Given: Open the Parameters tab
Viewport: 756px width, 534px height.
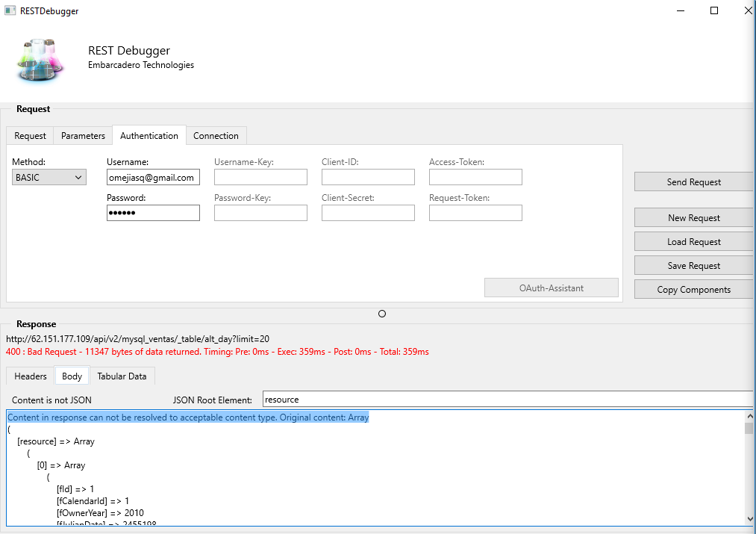Looking at the screenshot, I should pyautogui.click(x=83, y=135).
